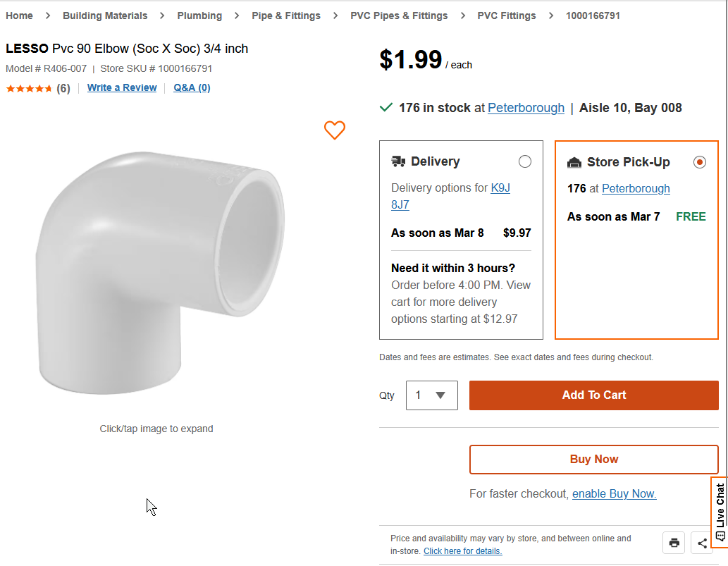The width and height of the screenshot is (728, 566).
Task: Click the heart wishlist icon
Action: pyautogui.click(x=335, y=130)
